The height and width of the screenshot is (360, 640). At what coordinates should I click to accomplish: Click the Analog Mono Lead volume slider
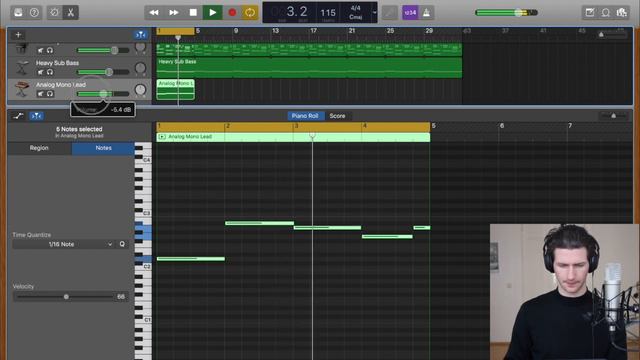(103, 94)
